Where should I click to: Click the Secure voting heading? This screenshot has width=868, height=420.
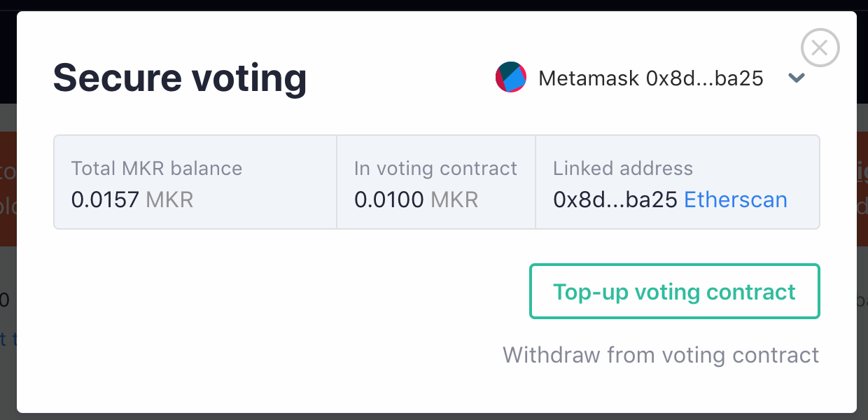pos(180,77)
